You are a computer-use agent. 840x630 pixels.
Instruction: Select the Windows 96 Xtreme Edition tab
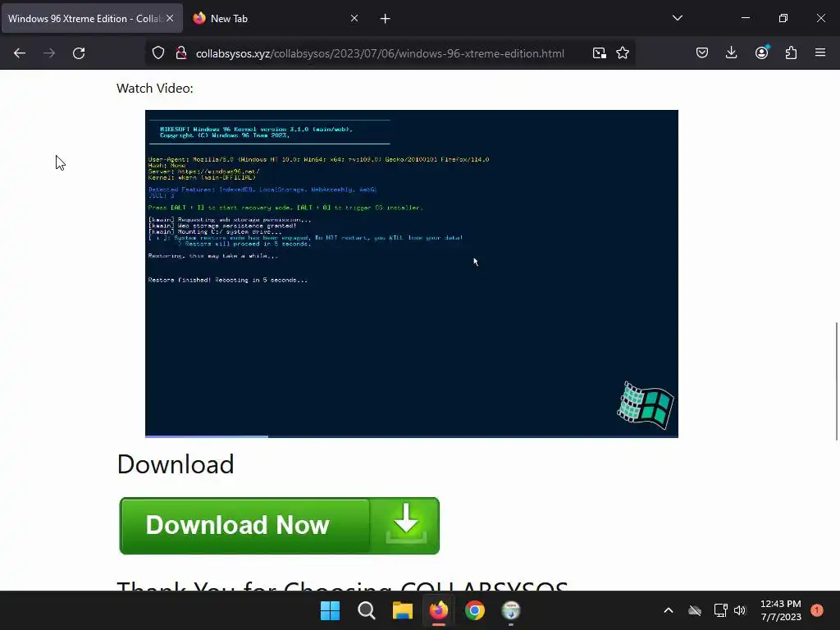92,18
